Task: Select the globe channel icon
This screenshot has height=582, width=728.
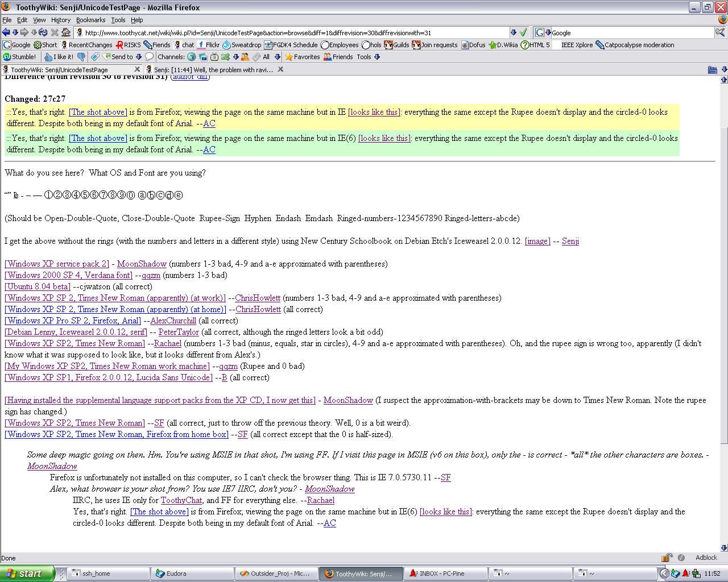Action: pyautogui.click(x=192, y=57)
